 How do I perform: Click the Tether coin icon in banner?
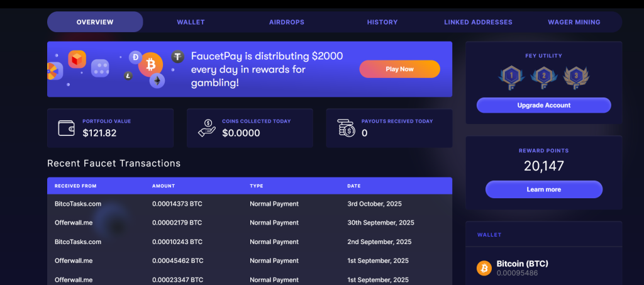click(178, 57)
